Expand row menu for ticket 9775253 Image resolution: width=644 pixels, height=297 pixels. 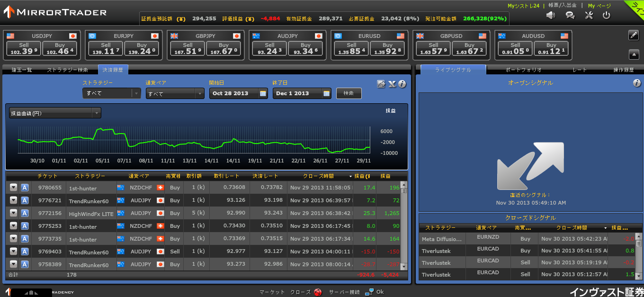point(13,226)
